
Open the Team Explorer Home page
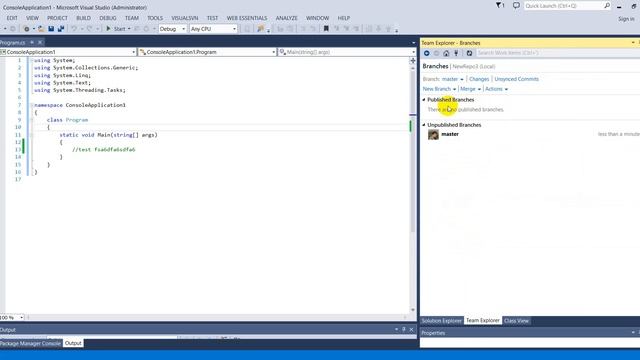point(446,53)
